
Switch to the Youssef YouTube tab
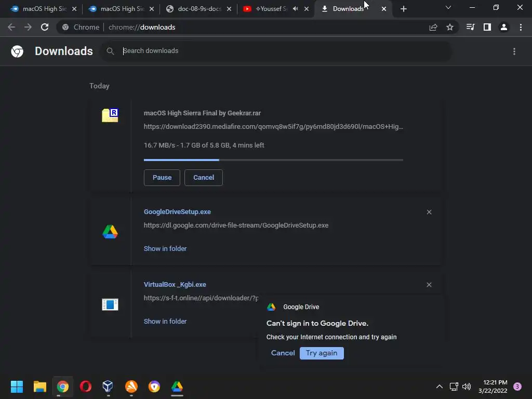tap(271, 9)
